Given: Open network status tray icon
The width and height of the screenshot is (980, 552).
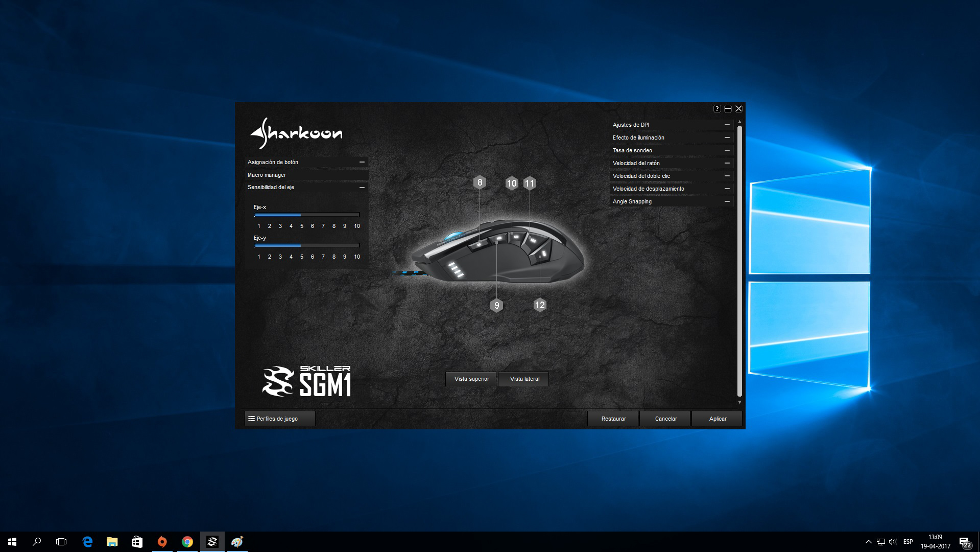Looking at the screenshot, I should pyautogui.click(x=880, y=542).
